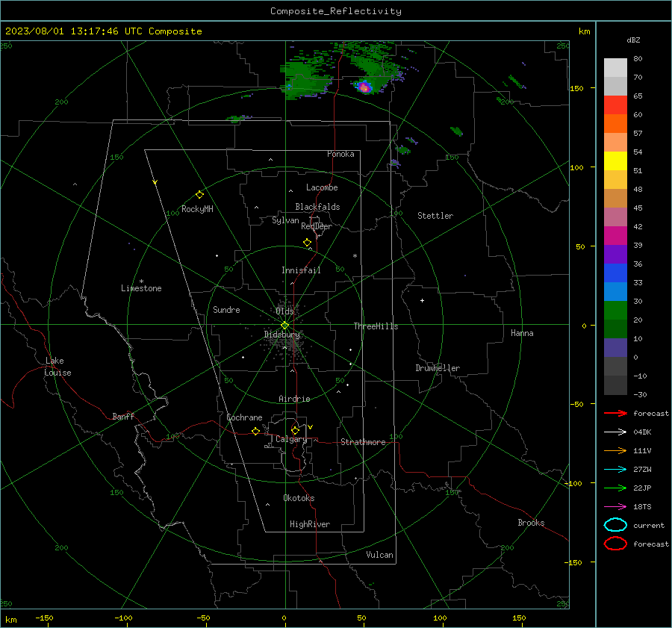Click the intense storm cell core echo
Viewport: 672px width, 628px height.
pyautogui.click(x=364, y=87)
